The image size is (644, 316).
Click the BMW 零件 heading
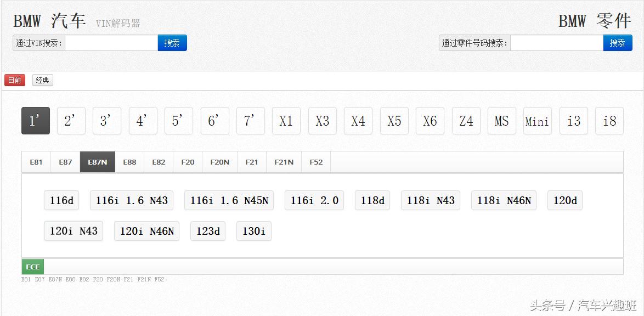click(x=594, y=21)
